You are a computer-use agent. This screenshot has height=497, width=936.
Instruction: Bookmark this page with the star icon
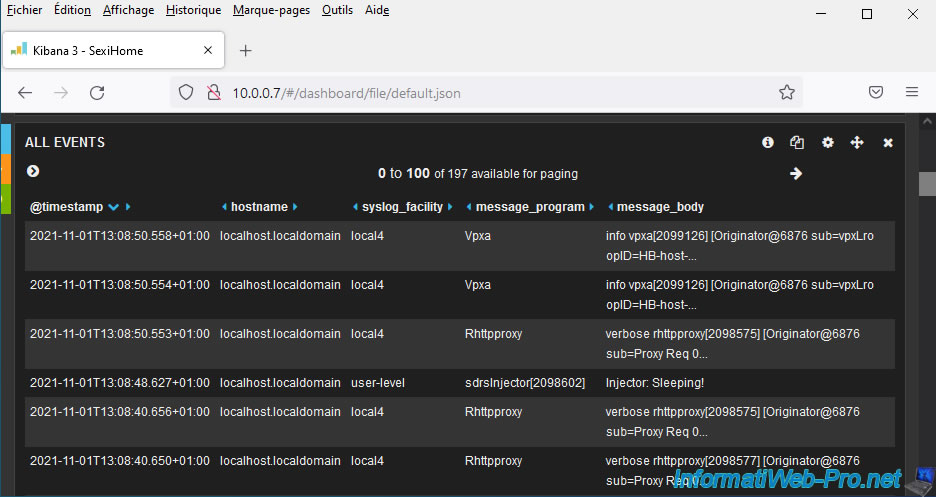[x=787, y=92]
